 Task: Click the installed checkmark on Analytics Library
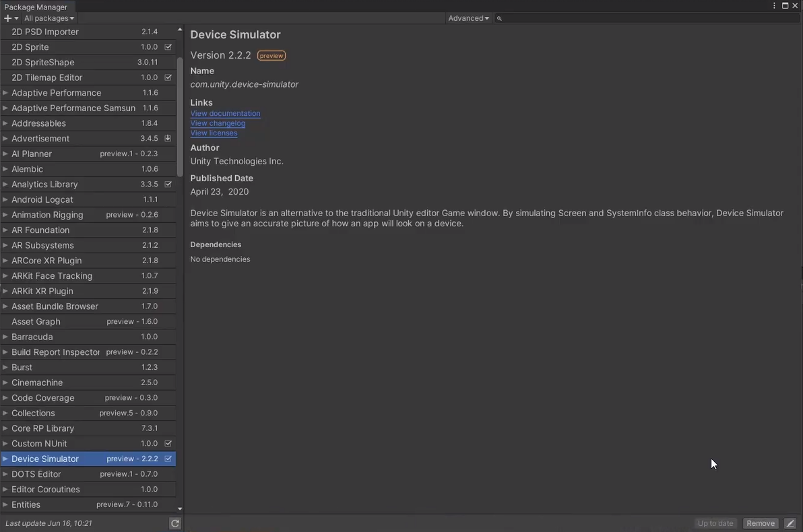tap(168, 184)
